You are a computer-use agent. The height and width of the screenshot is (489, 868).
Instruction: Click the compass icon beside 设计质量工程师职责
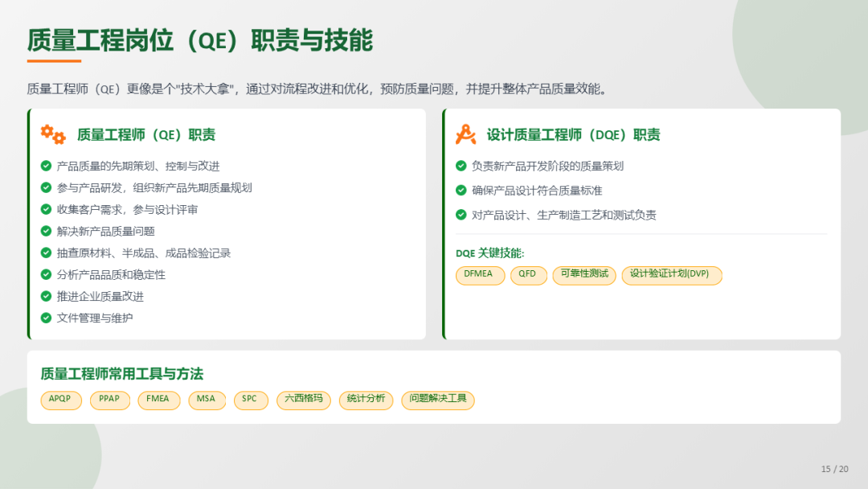465,134
